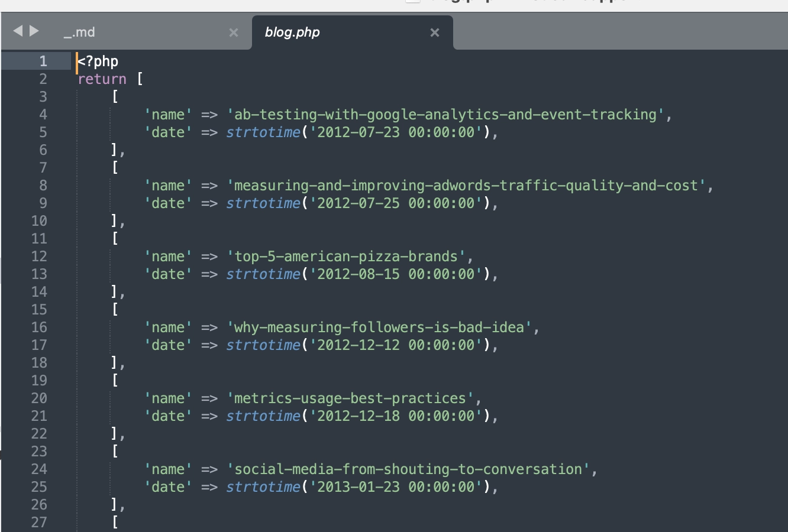Click the strtotime function on line 21
Image resolution: width=788 pixels, height=532 pixels.
click(x=262, y=416)
